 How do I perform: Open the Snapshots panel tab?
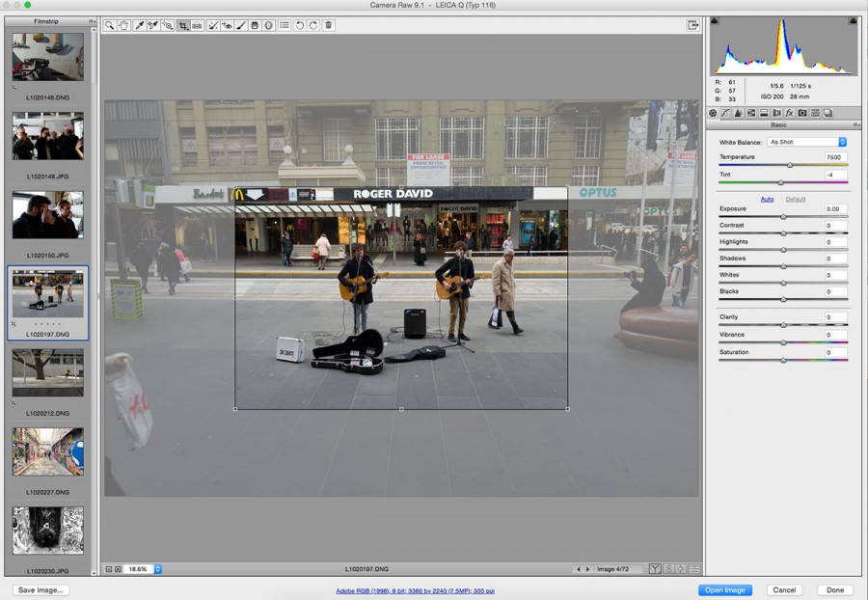[x=828, y=113]
